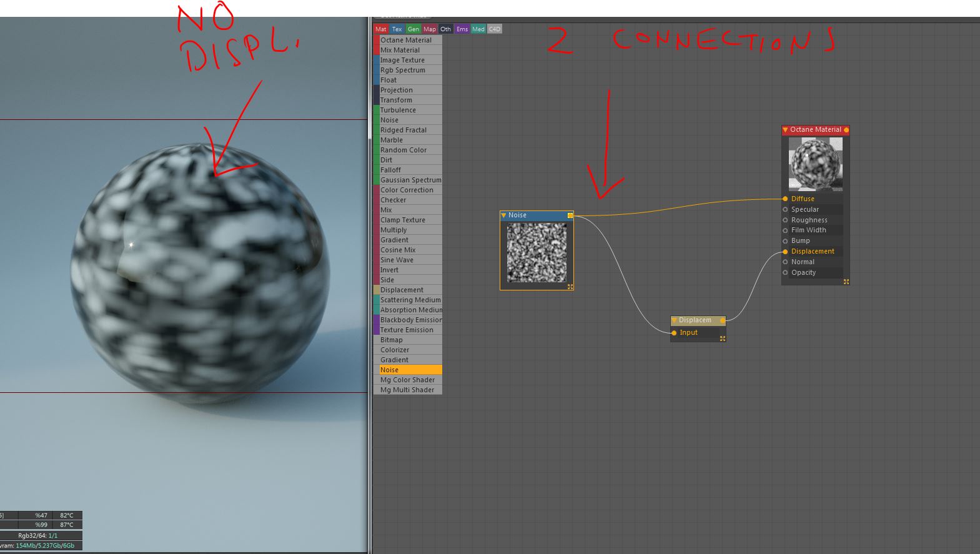Click the Displacement node resize corner handle
The width and height of the screenshot is (980, 554).
723,339
